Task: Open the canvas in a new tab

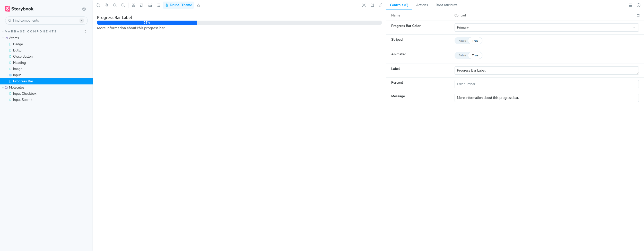Action: coord(372,5)
